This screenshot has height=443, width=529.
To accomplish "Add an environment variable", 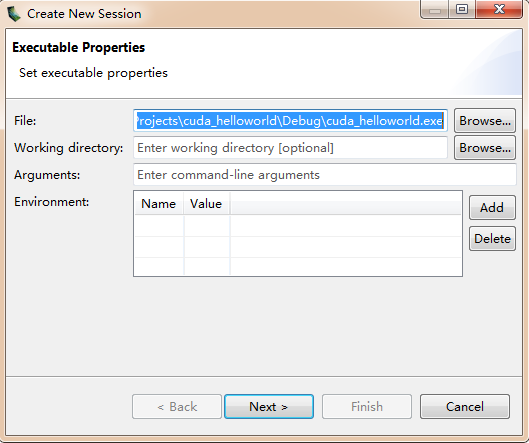I will (x=492, y=207).
